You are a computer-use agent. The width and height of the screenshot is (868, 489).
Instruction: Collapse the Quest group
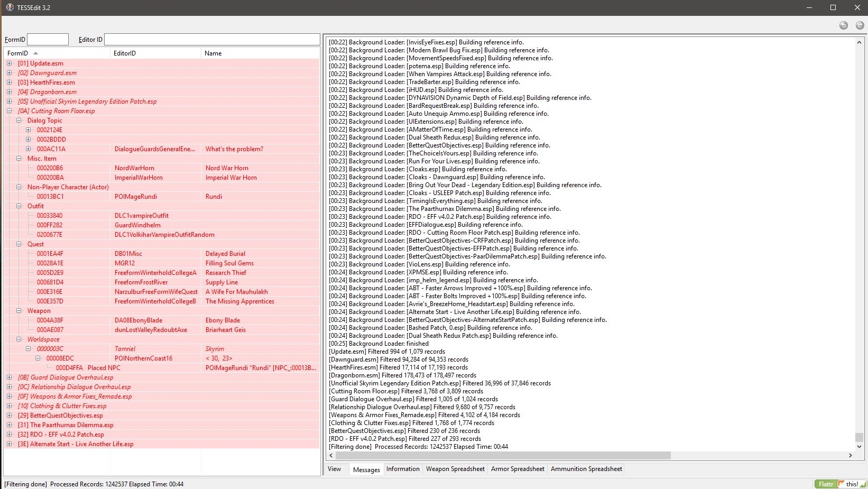19,244
